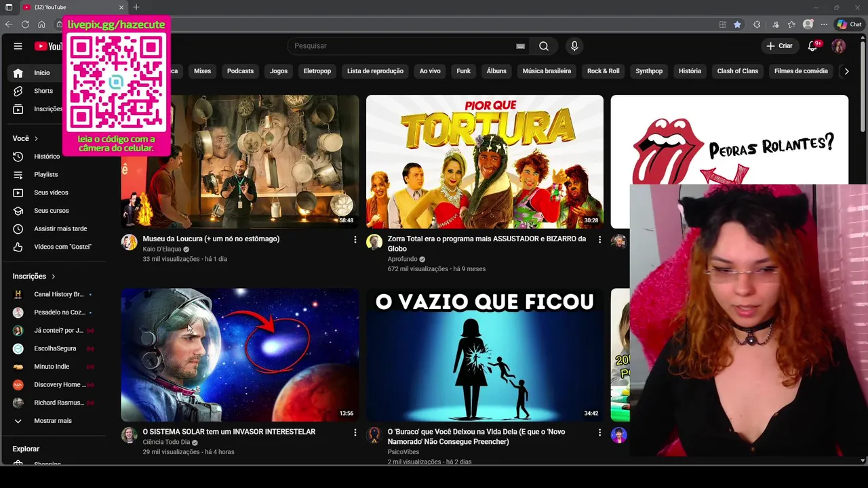The width and height of the screenshot is (868, 488).
Task: Open PsicoVibes channel avatar
Action: [x=374, y=435]
